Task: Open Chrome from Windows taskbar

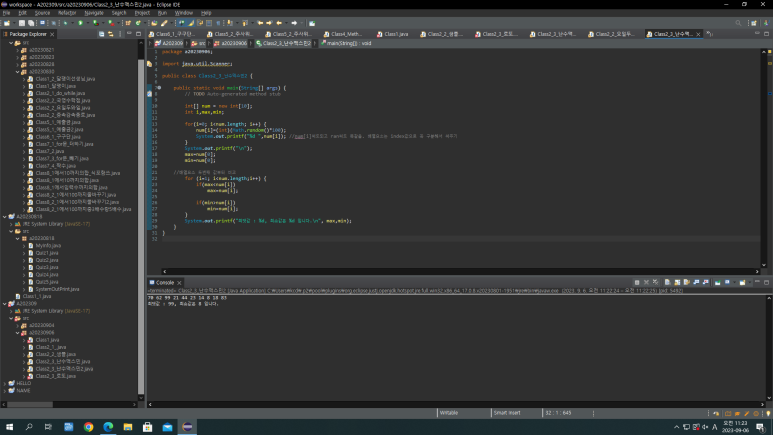Action: click(x=88, y=427)
